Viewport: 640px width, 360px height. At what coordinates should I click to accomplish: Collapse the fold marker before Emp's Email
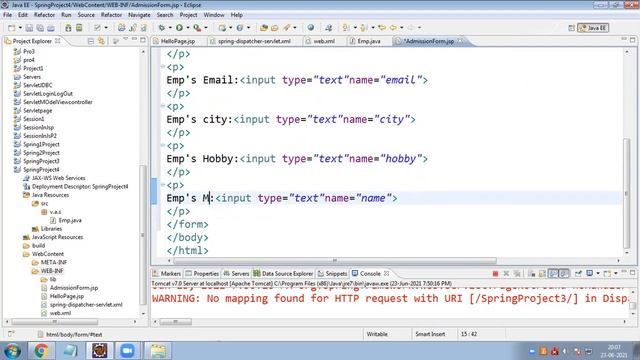coord(162,67)
